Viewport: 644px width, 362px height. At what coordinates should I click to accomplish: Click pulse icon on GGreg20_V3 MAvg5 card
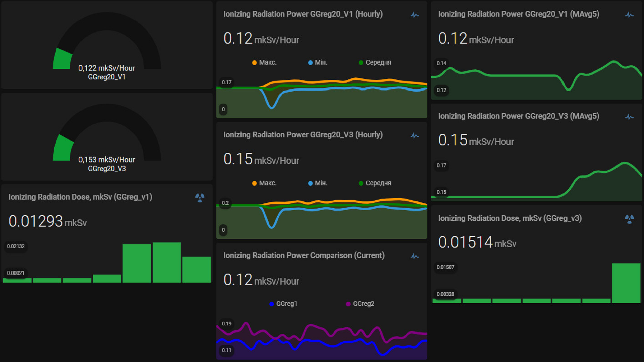[629, 117]
